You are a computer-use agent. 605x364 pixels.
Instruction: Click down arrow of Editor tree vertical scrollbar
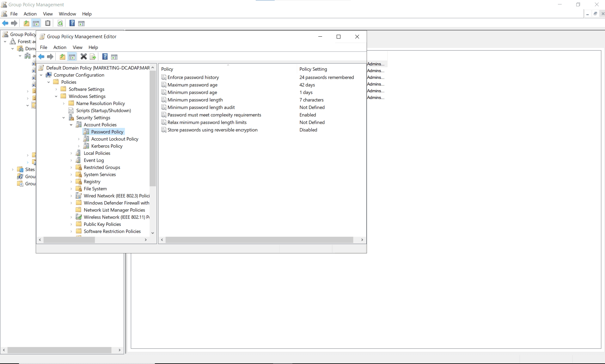pos(153,233)
